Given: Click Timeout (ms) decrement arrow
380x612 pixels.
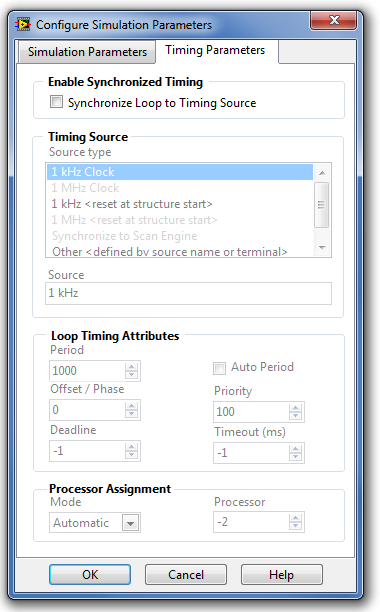Looking at the screenshot, I should click(x=295, y=457).
